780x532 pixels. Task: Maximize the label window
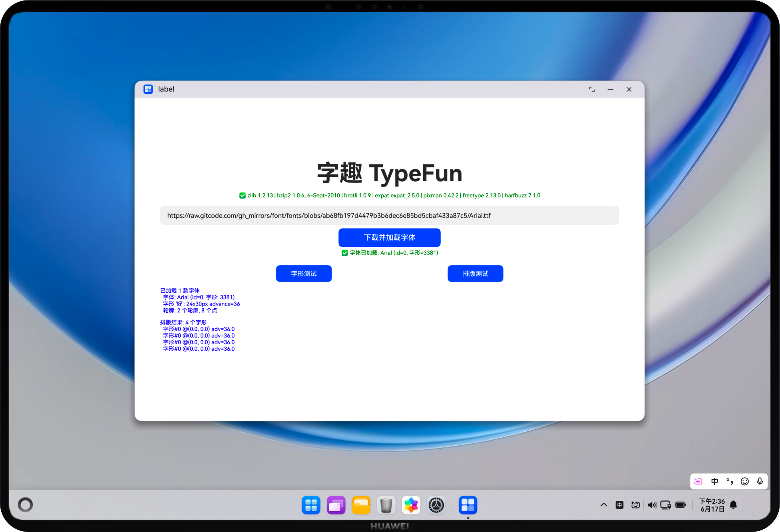592,89
